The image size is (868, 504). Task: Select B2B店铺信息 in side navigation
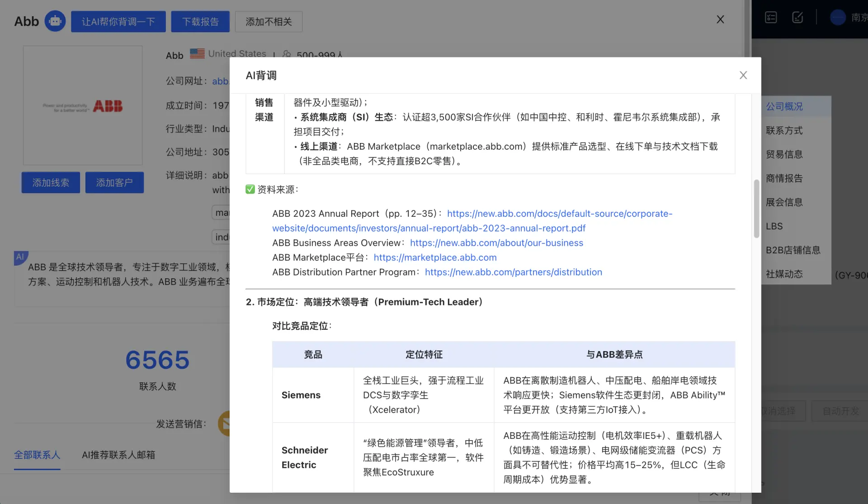click(793, 250)
